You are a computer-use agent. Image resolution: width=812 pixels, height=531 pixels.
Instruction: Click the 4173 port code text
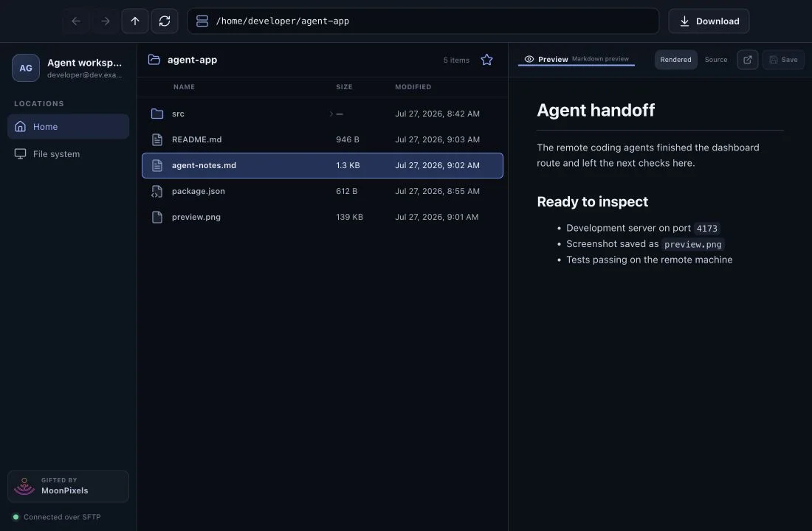point(707,229)
